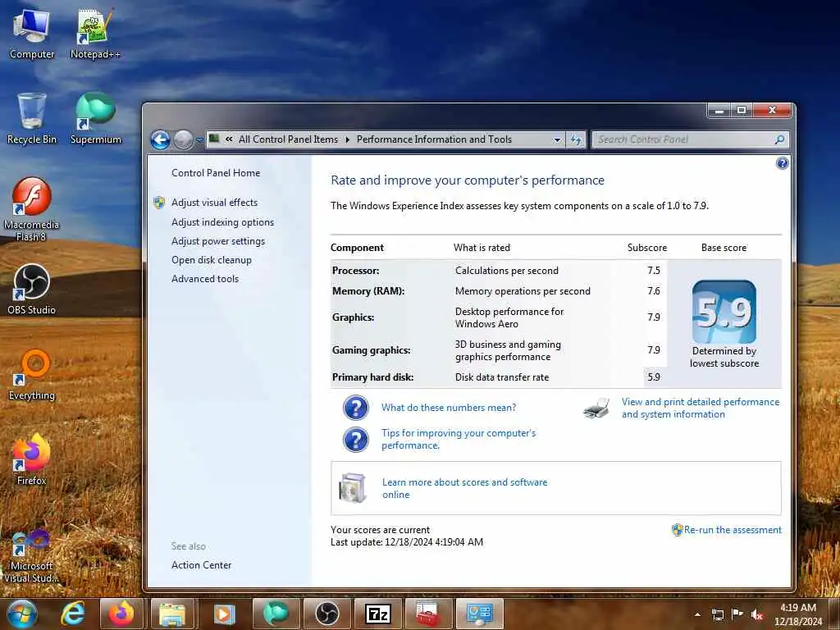Open Supermium desktop shortcut
This screenshot has height=630, width=840.
[x=95, y=120]
